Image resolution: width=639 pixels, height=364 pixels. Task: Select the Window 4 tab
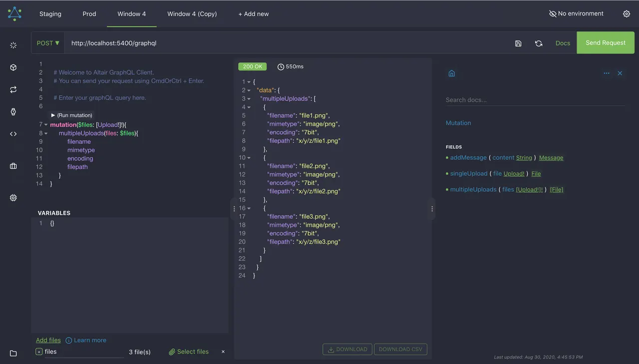[x=132, y=14]
